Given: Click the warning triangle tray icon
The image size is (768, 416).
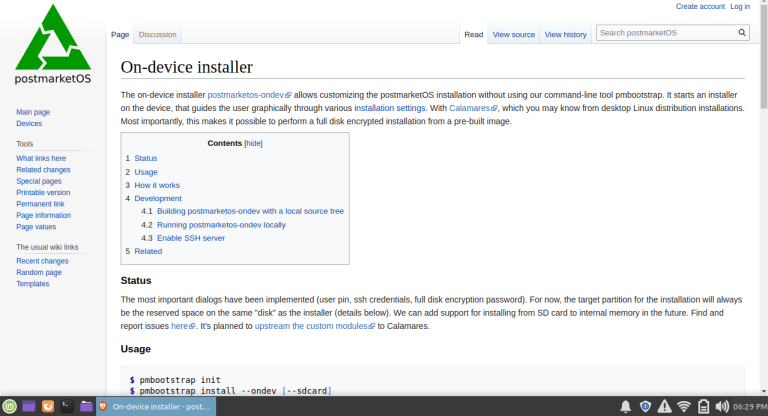Looking at the screenshot, I should 664,406.
